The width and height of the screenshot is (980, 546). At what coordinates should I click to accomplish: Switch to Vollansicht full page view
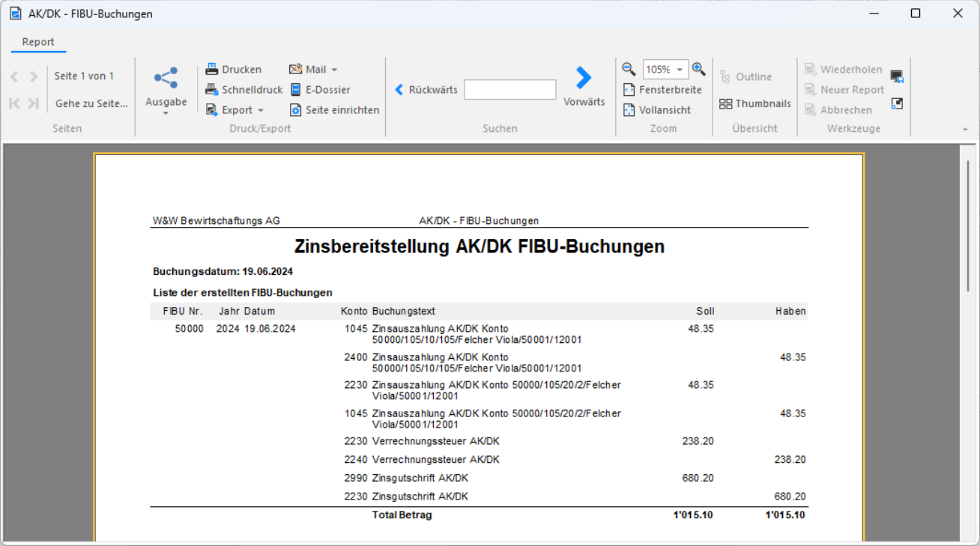(657, 109)
